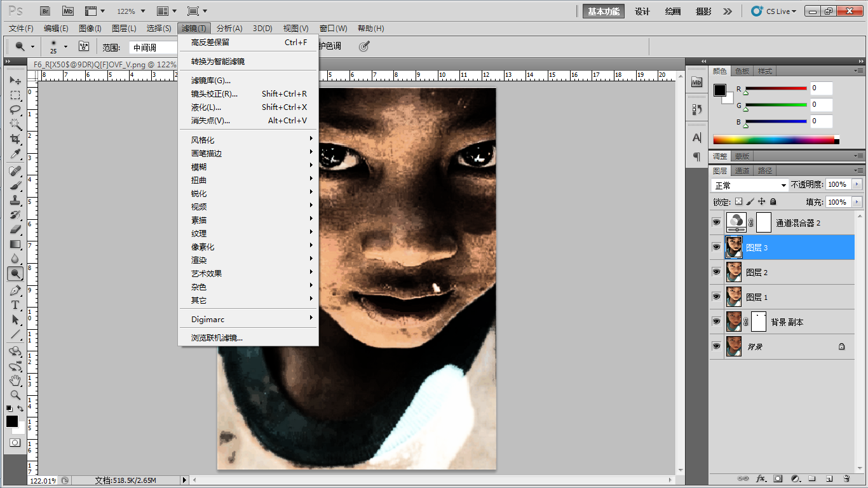Choose 液化(L)... liquify
The image size is (868, 488).
248,107
